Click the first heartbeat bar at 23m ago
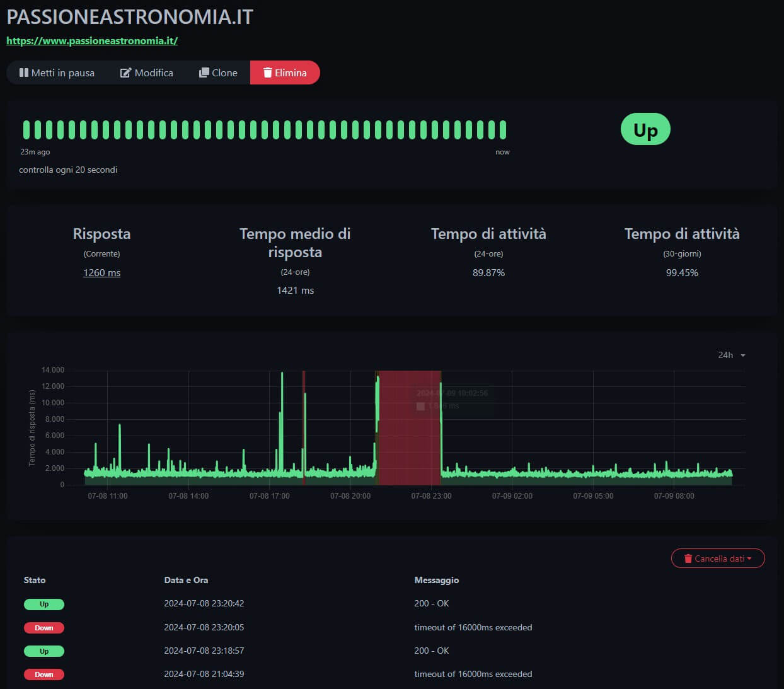The width and height of the screenshot is (784, 689). [x=26, y=129]
